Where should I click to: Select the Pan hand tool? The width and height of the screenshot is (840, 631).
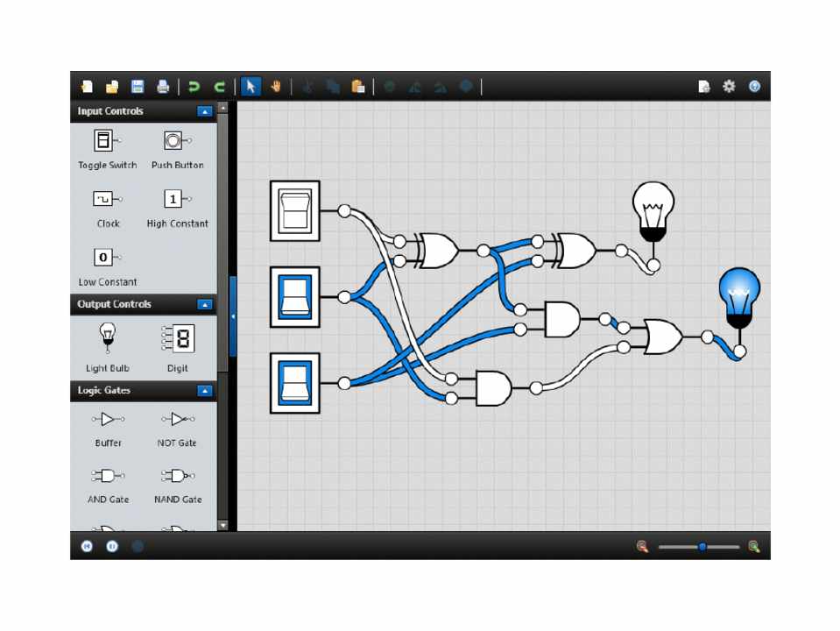click(x=276, y=86)
